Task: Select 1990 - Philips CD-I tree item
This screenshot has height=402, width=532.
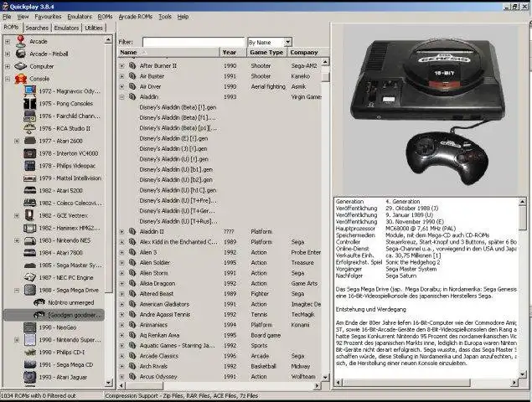Action: [x=62, y=352]
